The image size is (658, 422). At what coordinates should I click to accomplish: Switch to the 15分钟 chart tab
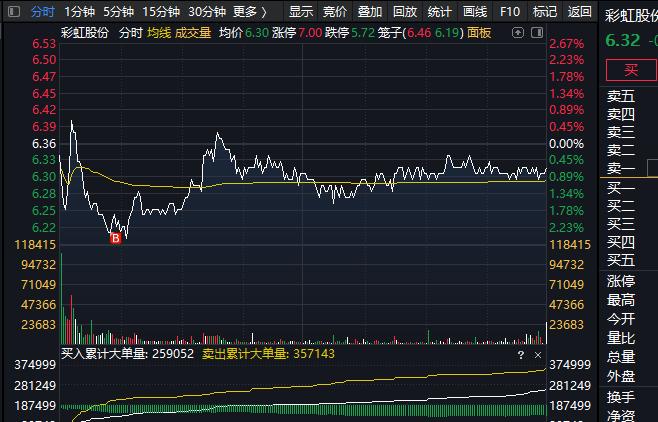(161, 12)
